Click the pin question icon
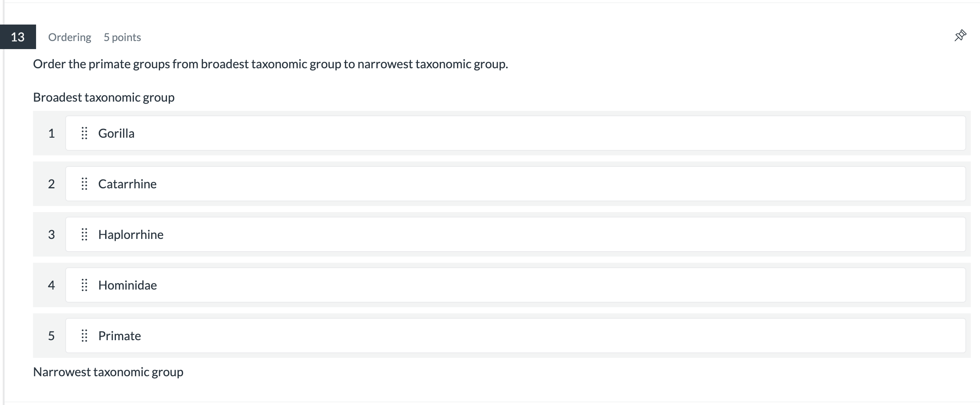The height and width of the screenshot is (405, 980). pyautogui.click(x=960, y=36)
